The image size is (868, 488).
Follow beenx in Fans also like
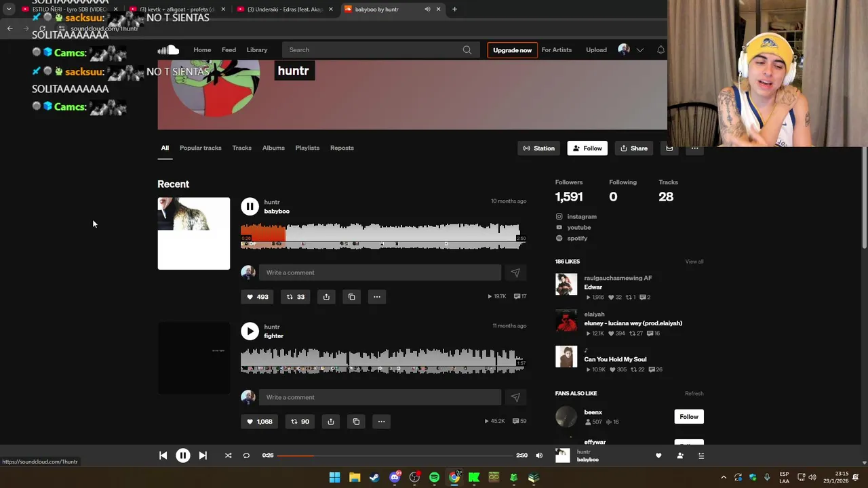coord(689,417)
